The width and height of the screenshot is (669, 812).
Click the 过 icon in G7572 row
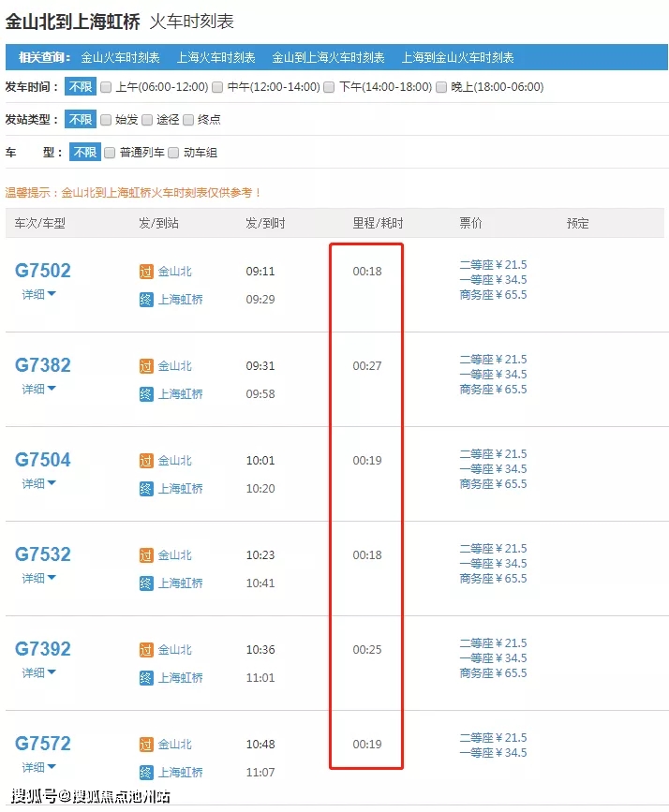[x=146, y=745]
